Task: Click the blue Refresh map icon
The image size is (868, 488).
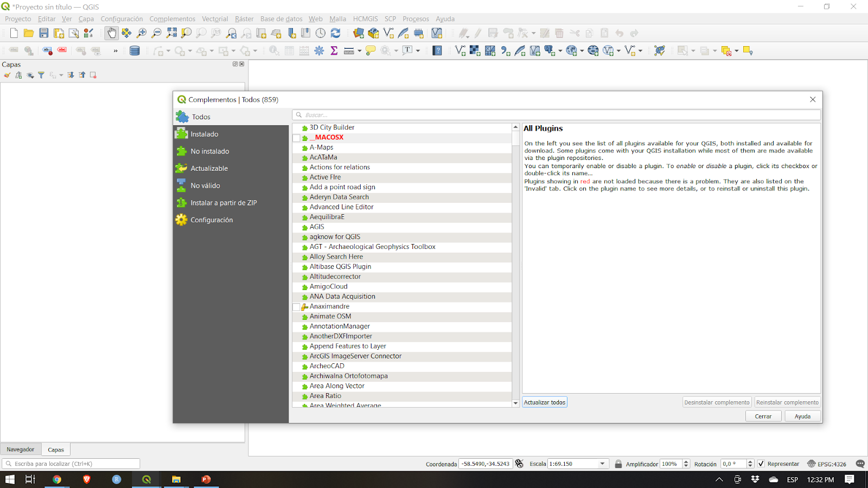Action: (x=336, y=33)
